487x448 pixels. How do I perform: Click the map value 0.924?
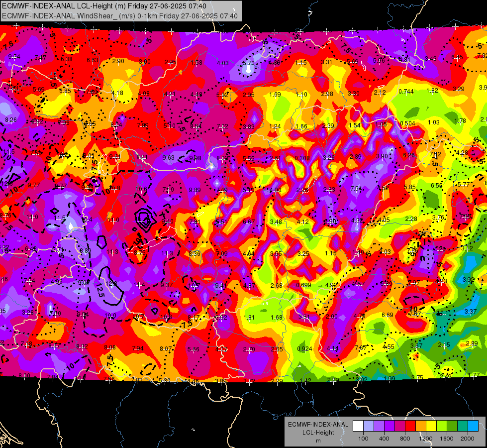(x=304, y=349)
